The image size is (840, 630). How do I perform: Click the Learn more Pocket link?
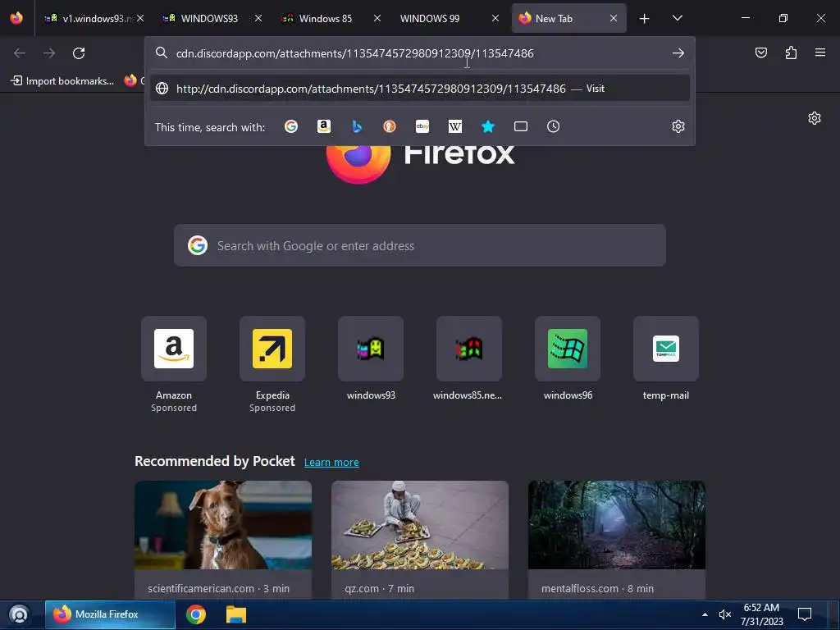coord(331,463)
